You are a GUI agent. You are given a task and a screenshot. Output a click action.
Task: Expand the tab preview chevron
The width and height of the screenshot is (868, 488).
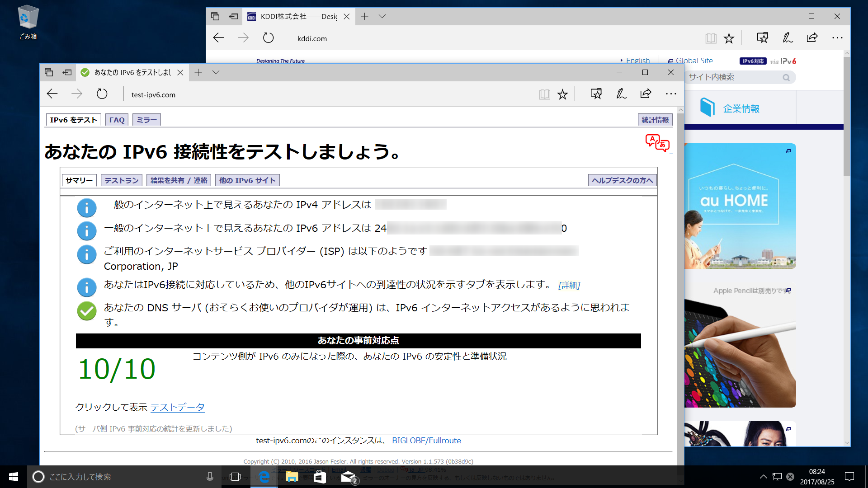216,72
